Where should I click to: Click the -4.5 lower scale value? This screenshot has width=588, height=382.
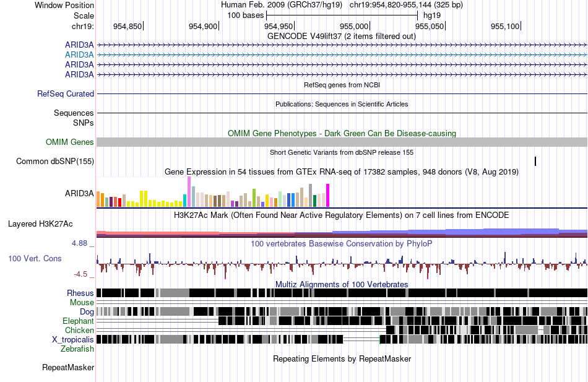[80, 274]
